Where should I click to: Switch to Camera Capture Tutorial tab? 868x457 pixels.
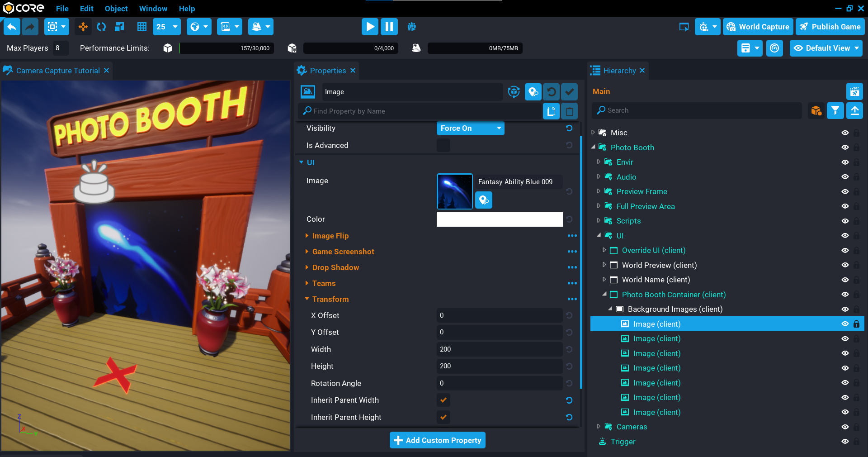tap(57, 71)
